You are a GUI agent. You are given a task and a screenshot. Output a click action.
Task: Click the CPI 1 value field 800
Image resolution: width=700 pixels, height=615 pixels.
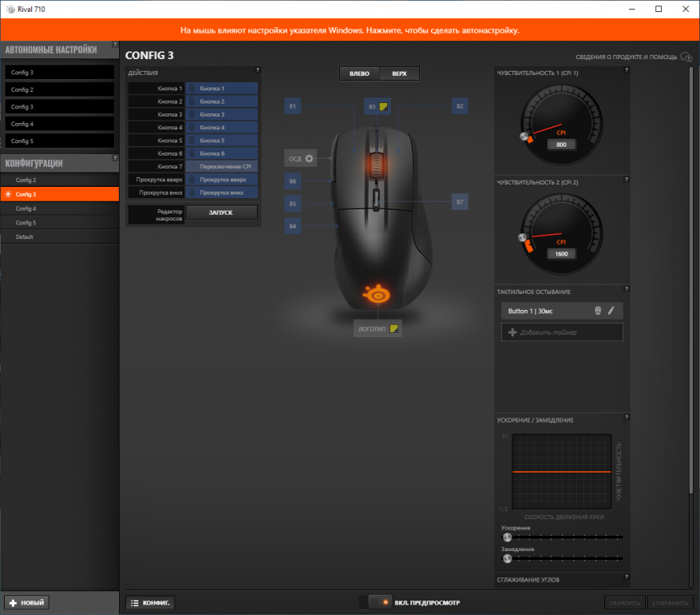click(x=561, y=145)
